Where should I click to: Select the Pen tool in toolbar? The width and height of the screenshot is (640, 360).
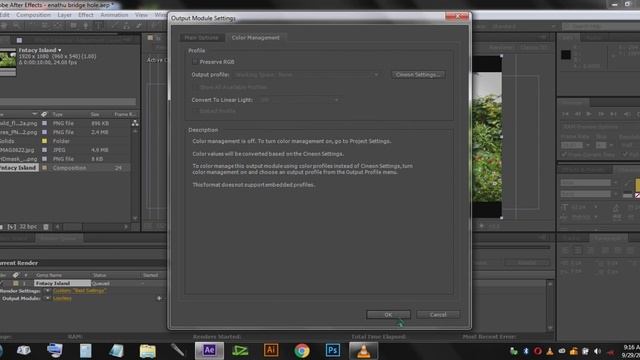tap(86, 26)
